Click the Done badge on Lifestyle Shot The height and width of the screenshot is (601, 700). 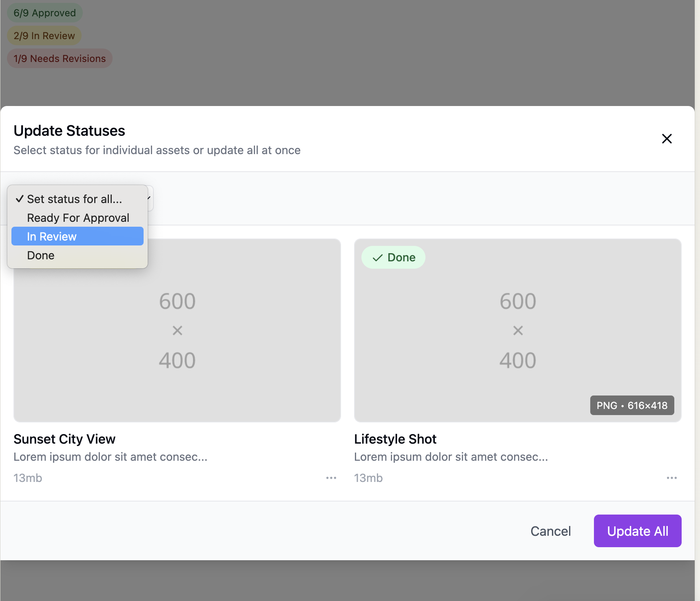393,257
